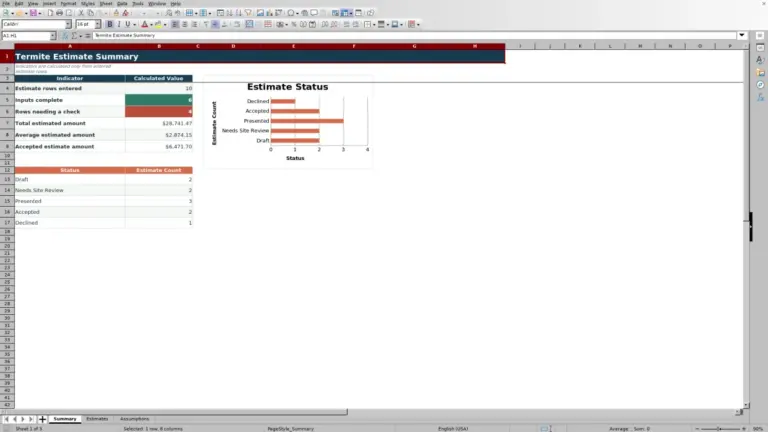Select the Estimate Status chart
Viewport: 768px width, 432px height.
(x=288, y=122)
